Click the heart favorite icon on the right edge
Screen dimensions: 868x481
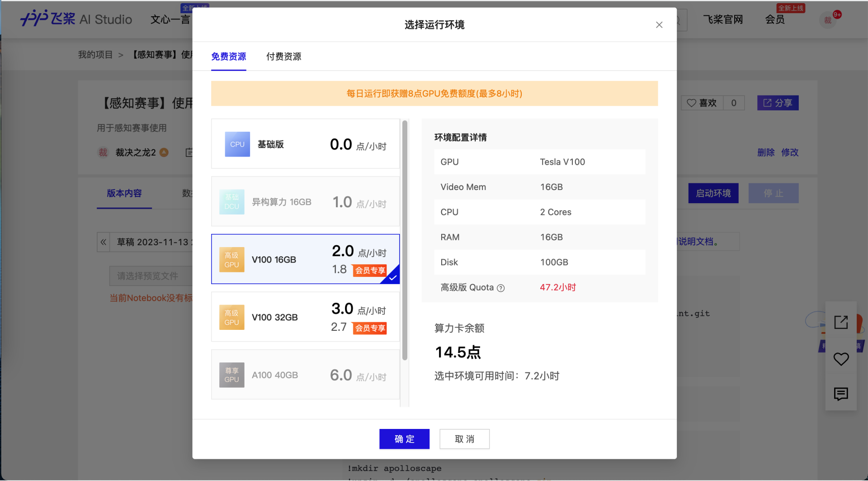pyautogui.click(x=841, y=359)
